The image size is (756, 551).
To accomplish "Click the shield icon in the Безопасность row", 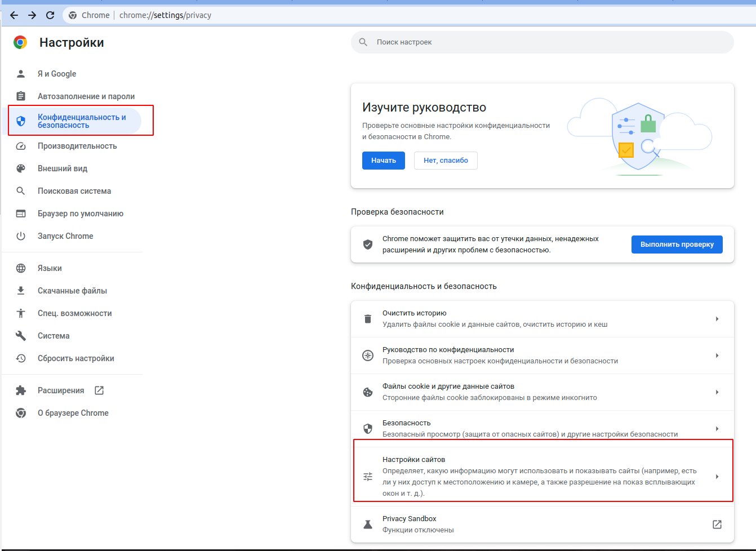I will pos(368,429).
